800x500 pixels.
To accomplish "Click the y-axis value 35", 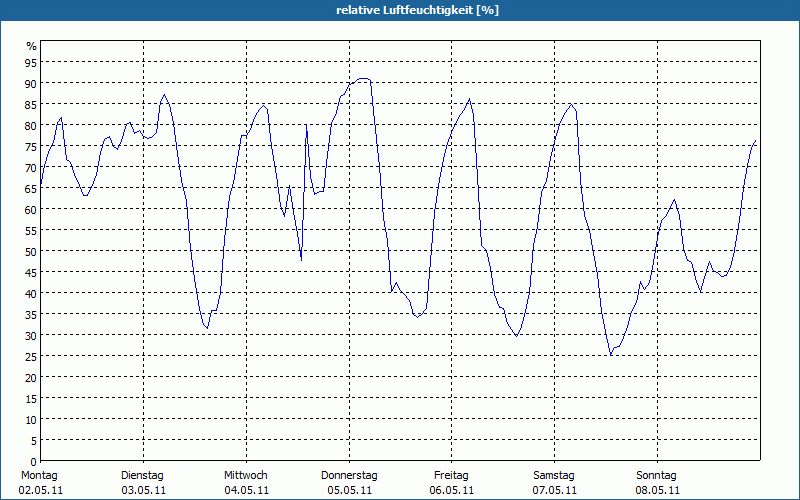I will [x=31, y=314].
